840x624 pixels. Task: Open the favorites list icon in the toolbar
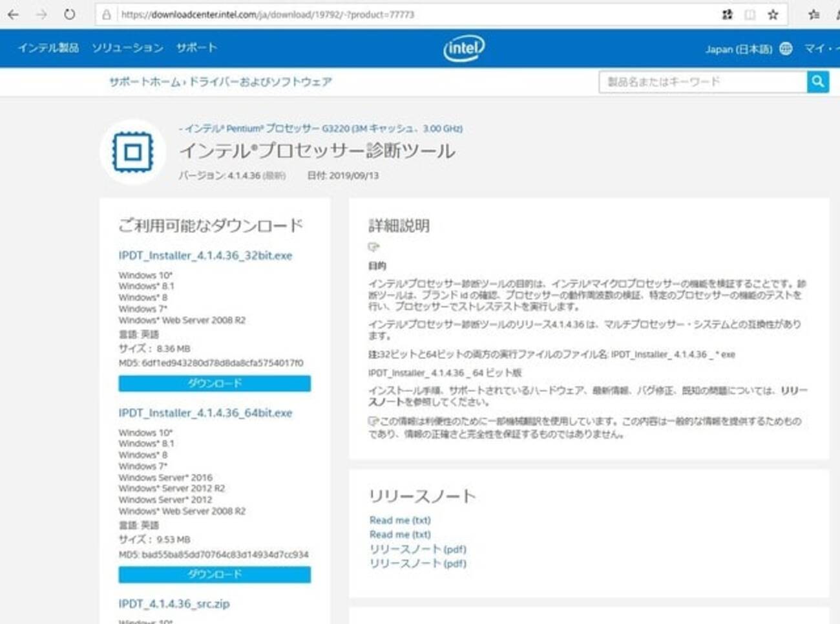click(814, 14)
